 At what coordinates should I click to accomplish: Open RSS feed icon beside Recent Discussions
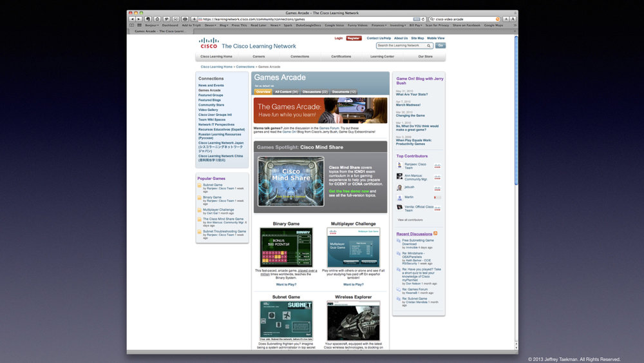[x=435, y=233]
